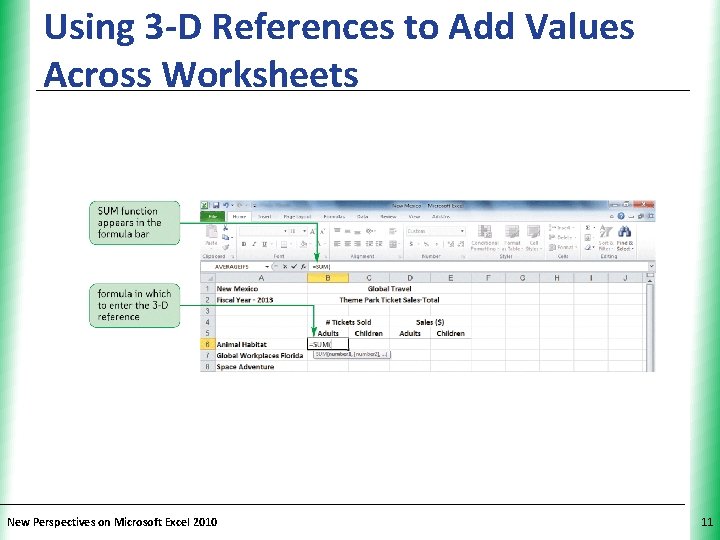Click the Save icon in Quick Access toolbar
Image resolution: width=720 pixels, height=540 pixels.
tap(216, 205)
